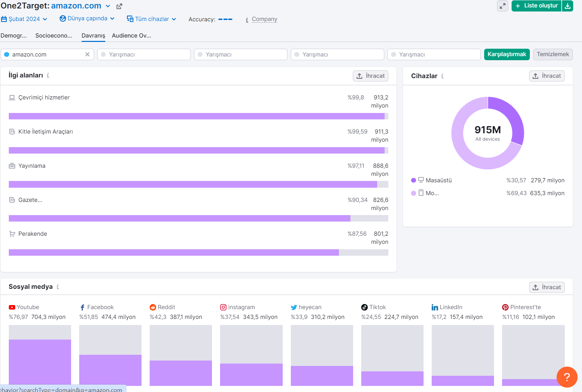Click info icon next to Cihazlar
The height and width of the screenshot is (392, 582).
pyautogui.click(x=442, y=76)
